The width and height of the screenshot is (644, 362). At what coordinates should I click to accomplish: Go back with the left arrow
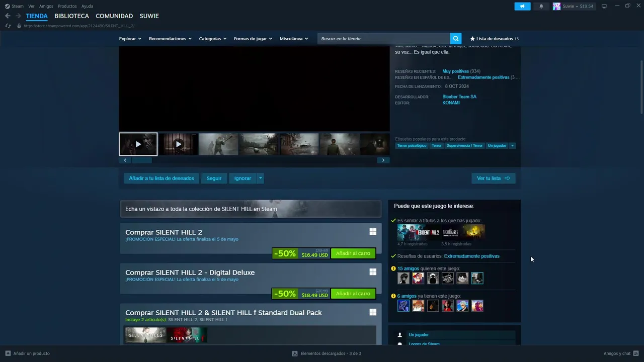pyautogui.click(x=8, y=16)
